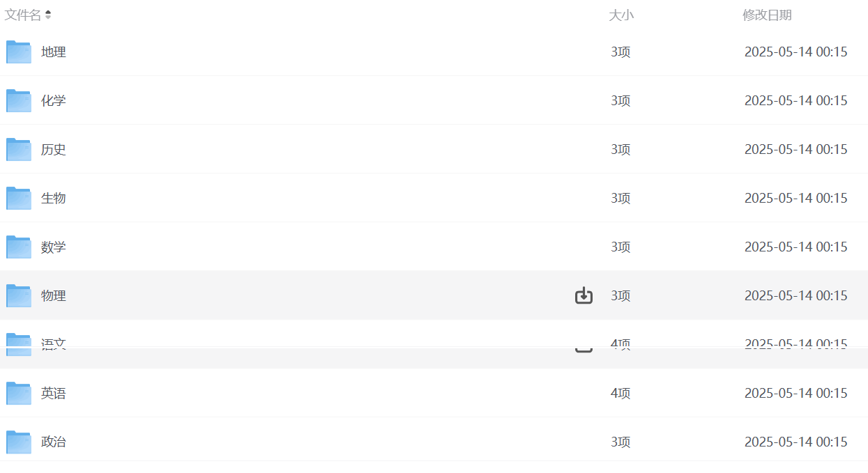This screenshot has height=473, width=868.
Task: Click the 大小 column header
Action: pos(620,15)
